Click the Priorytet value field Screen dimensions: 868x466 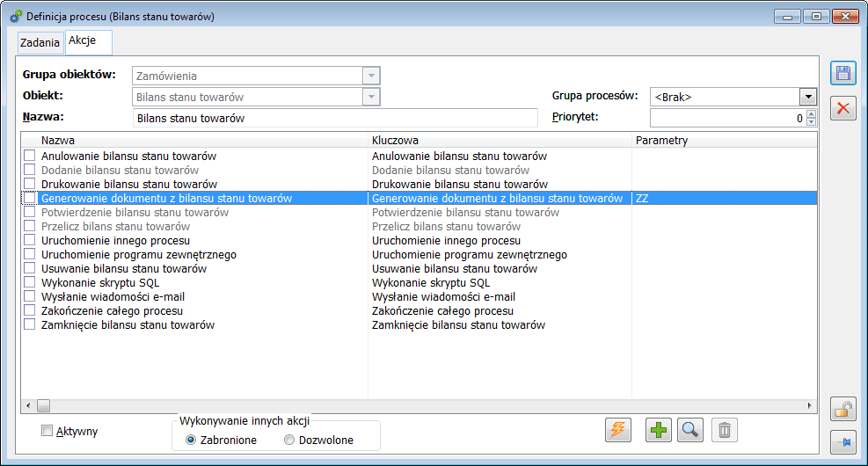pyautogui.click(x=726, y=118)
